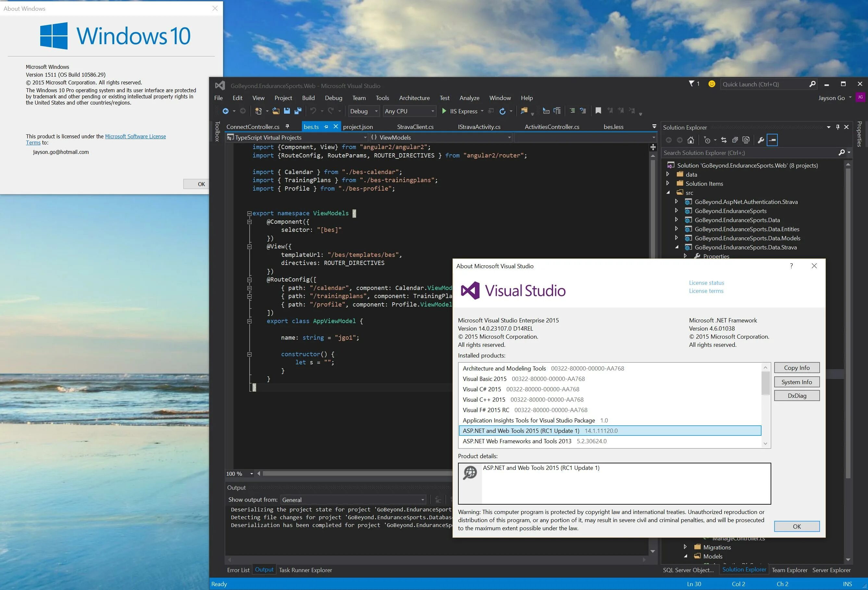Screen dimensions: 868x590
Task: Toggle the pin on the bes.ts tab
Action: [326, 127]
